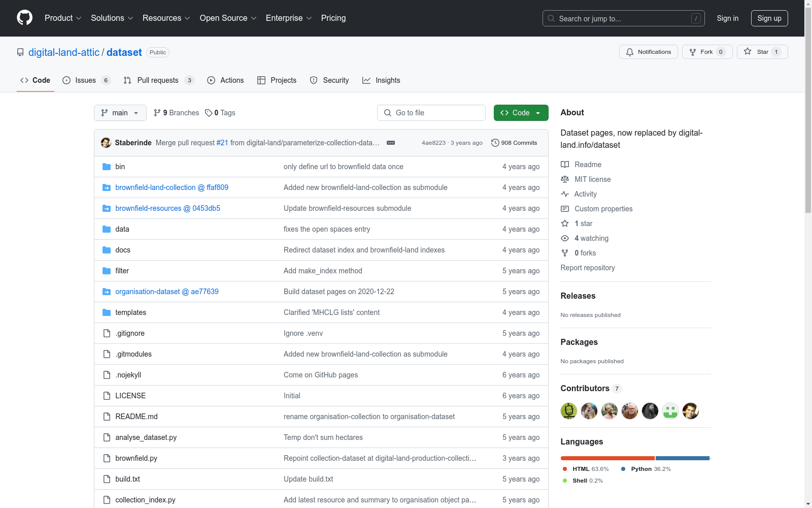Click the first contributor avatar
The width and height of the screenshot is (812, 508).
tap(569, 411)
